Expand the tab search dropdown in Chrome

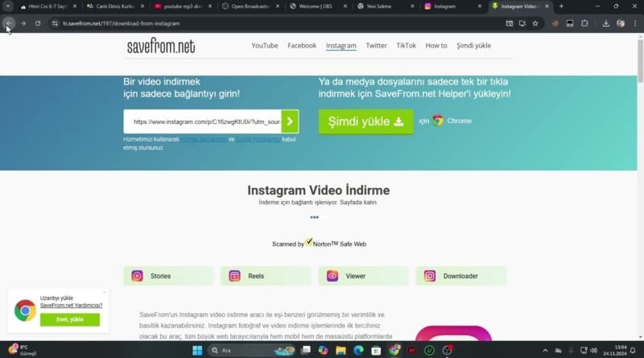coord(9,6)
